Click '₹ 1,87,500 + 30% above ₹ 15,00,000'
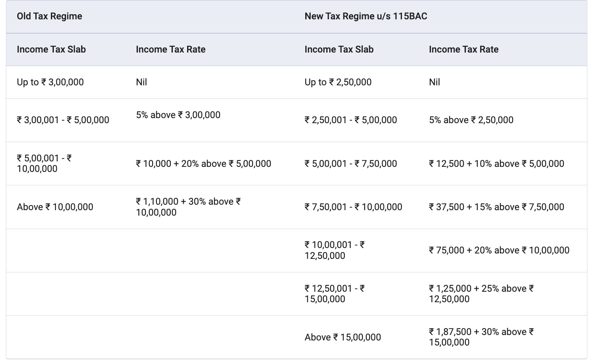This screenshot has width=592, height=364. (481, 337)
